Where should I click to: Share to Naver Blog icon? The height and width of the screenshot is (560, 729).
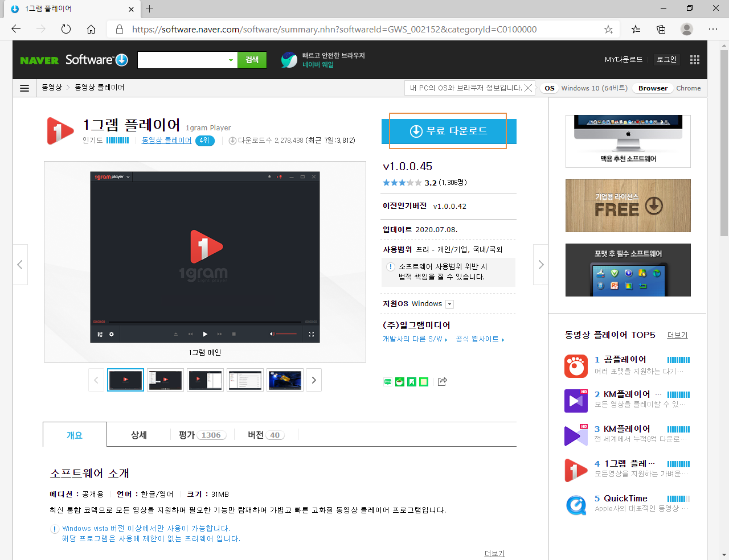(x=388, y=382)
